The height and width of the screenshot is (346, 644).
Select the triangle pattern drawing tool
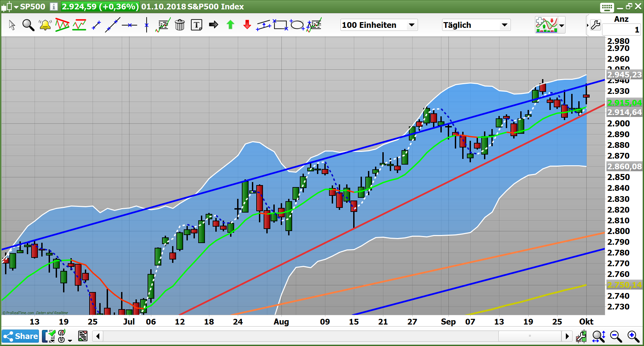tap(62, 25)
